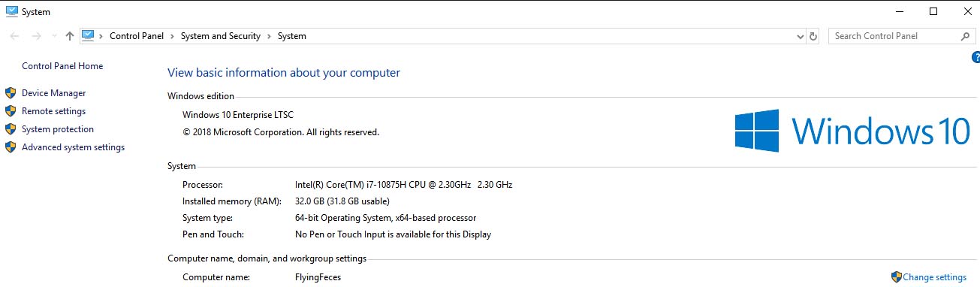Go up one level with Up arrow
This screenshot has width=980, height=287.
[x=70, y=36]
